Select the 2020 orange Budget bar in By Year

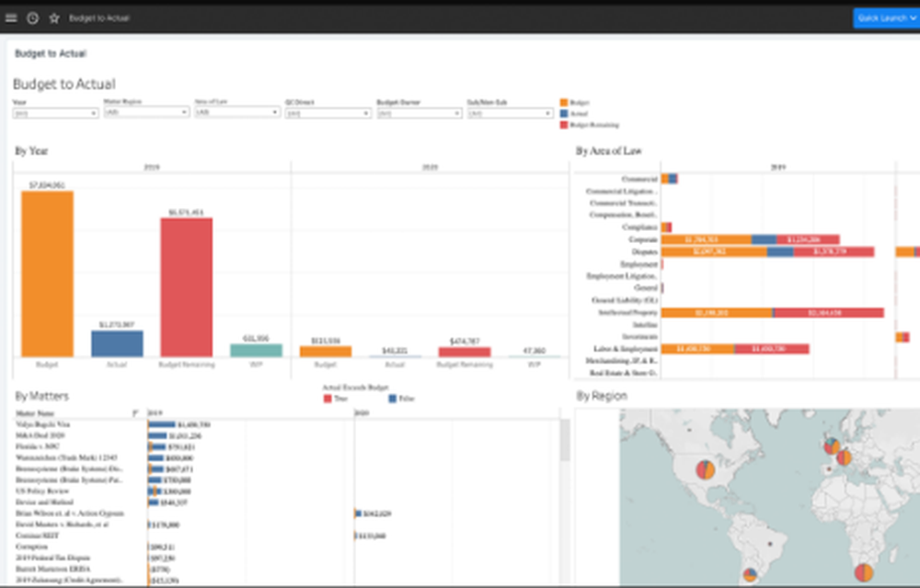pyautogui.click(x=326, y=352)
